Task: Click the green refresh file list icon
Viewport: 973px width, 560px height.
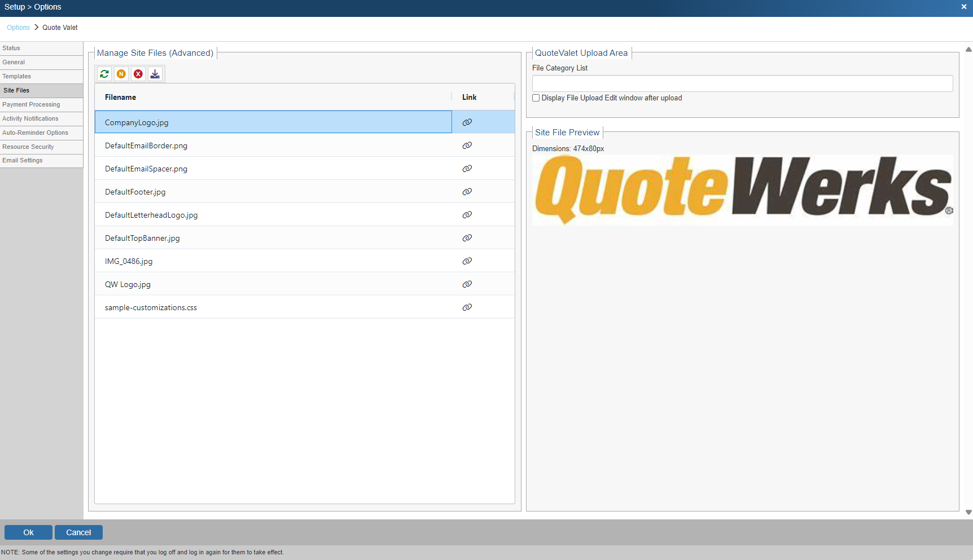Action: [x=104, y=74]
